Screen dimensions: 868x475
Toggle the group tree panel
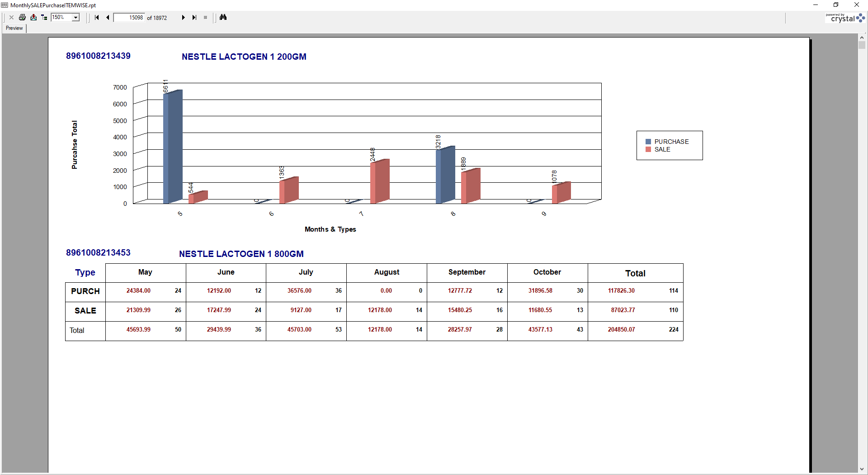(44, 18)
